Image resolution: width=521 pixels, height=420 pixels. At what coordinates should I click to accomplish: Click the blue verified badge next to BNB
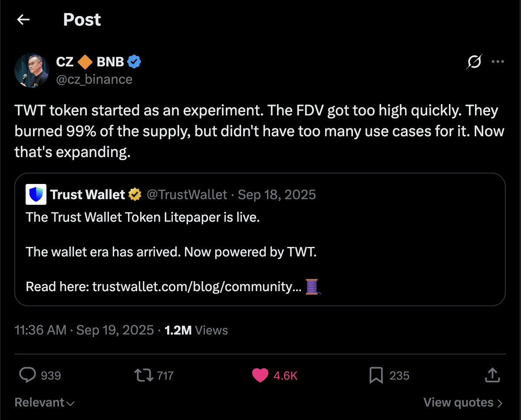coord(134,62)
